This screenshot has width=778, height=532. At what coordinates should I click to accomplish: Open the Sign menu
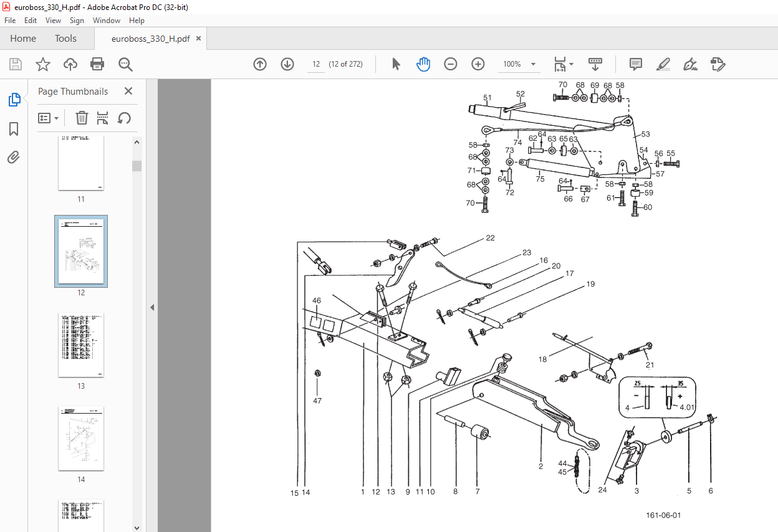tap(77, 21)
